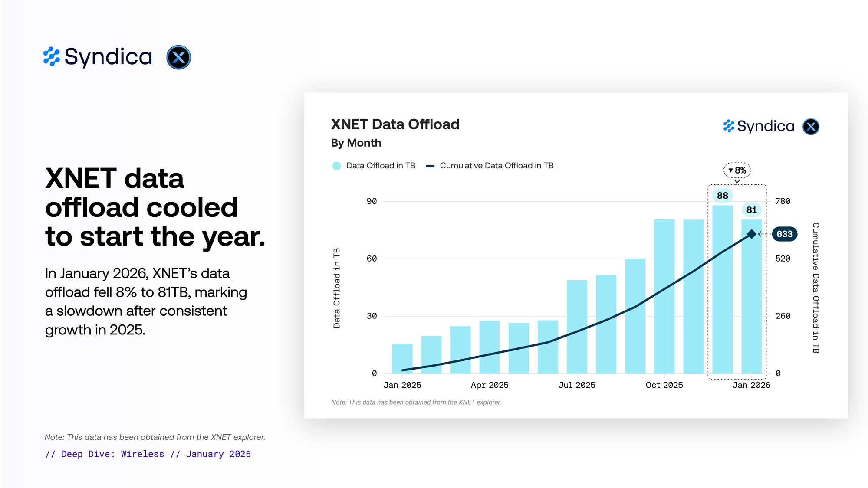This screenshot has height=488, width=868.
Task: Click the Syndica logo inside chart card
Action: tap(759, 126)
